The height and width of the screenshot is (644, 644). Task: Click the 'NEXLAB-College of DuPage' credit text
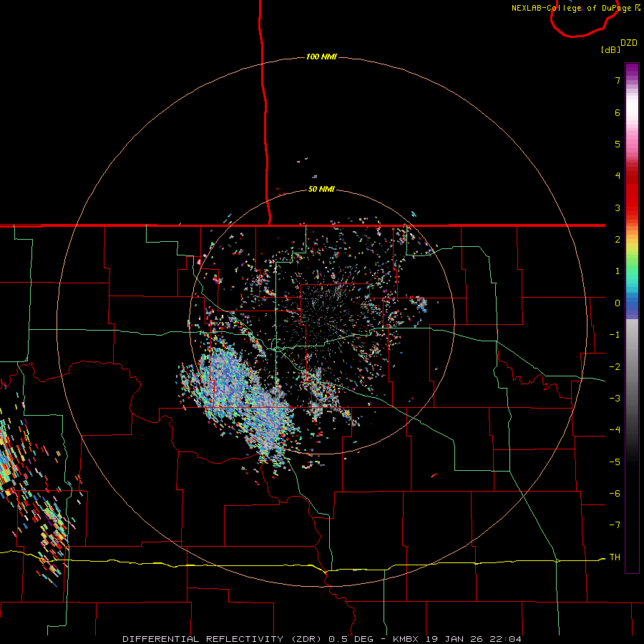[x=572, y=8]
